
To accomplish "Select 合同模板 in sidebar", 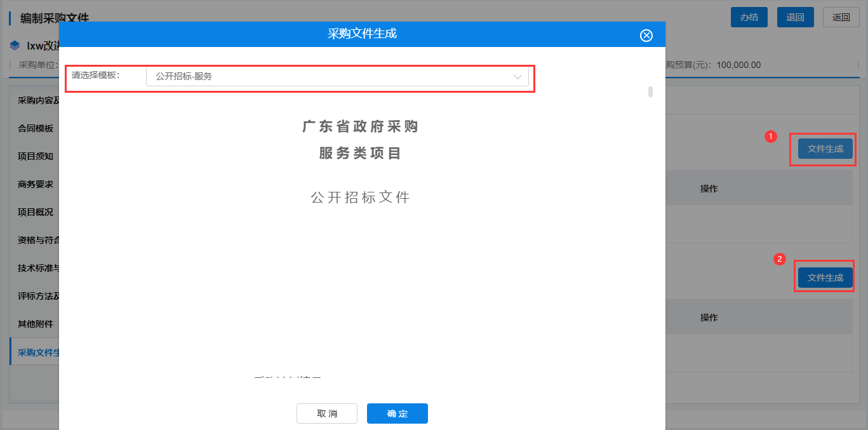I will pyautogui.click(x=36, y=128).
